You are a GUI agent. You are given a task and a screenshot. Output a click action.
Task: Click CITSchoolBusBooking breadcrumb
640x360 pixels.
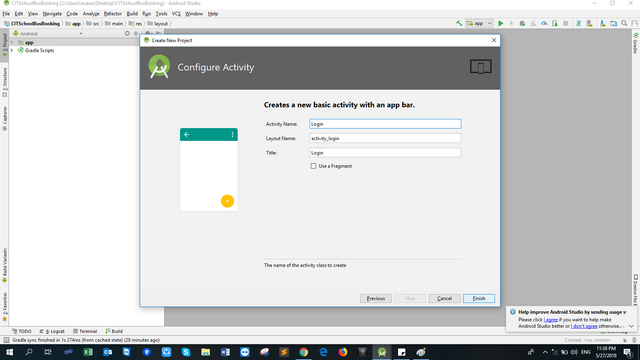[32, 24]
